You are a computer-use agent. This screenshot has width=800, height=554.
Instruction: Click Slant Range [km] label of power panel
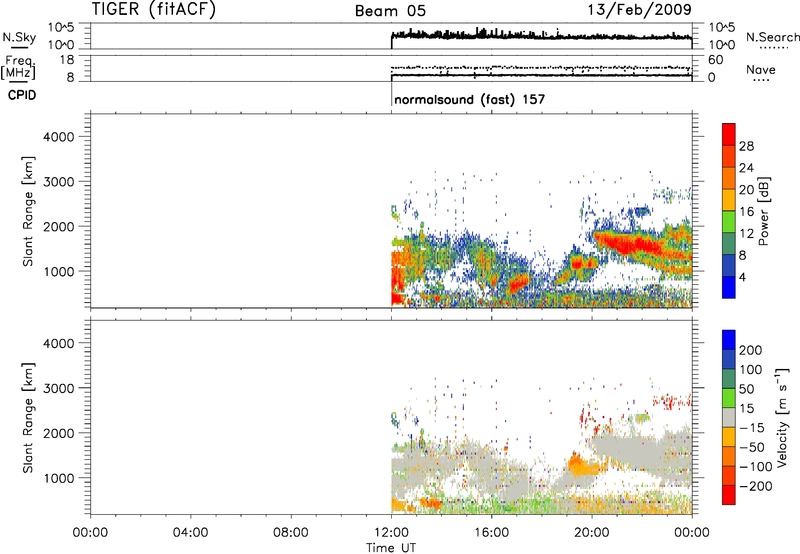28,211
